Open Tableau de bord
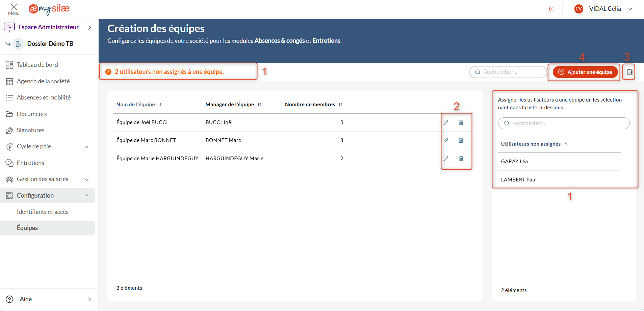The width and height of the screenshot is (644, 311). pos(37,65)
